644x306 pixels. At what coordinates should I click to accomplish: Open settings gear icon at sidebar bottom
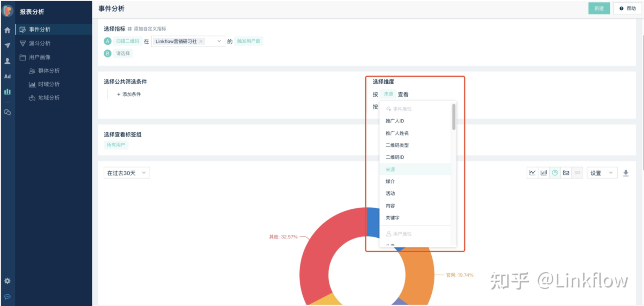pos(7,281)
